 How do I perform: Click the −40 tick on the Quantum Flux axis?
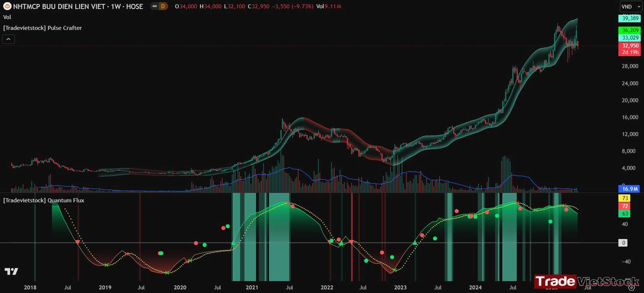point(626,262)
